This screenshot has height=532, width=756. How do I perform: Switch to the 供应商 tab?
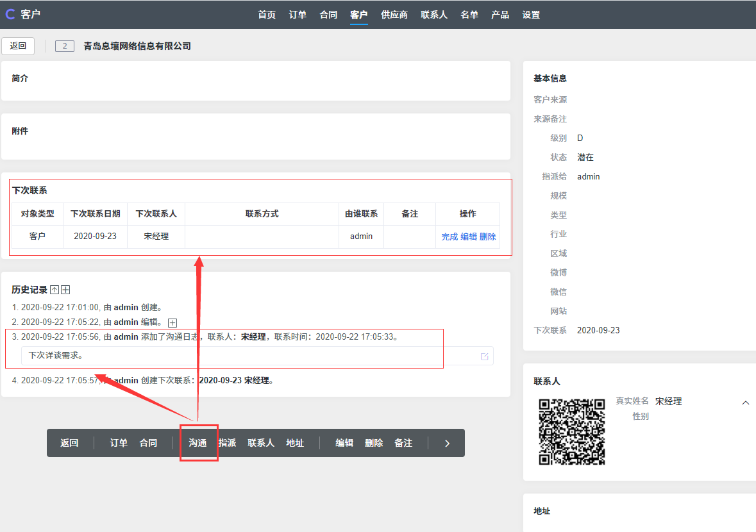(x=394, y=15)
